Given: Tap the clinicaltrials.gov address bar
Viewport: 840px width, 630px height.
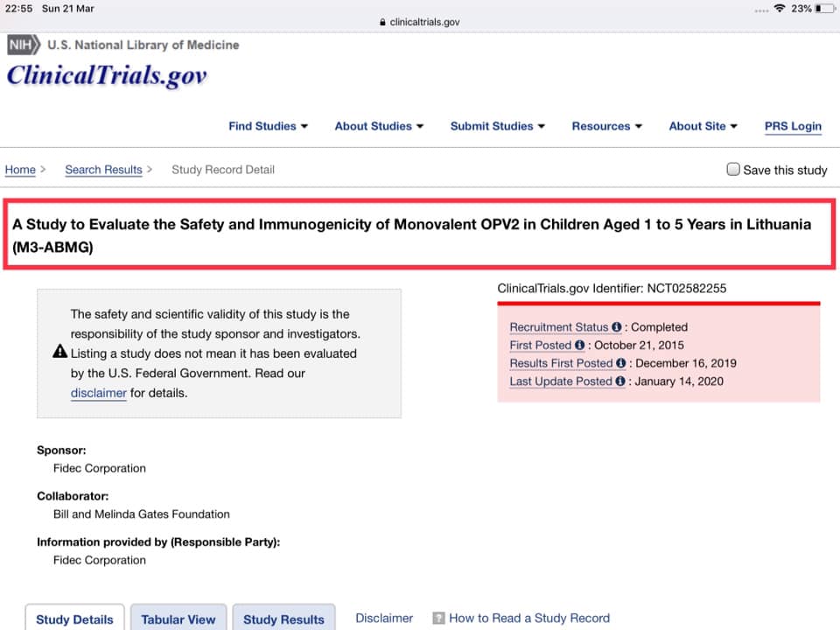Looking at the screenshot, I should pyautogui.click(x=420, y=22).
